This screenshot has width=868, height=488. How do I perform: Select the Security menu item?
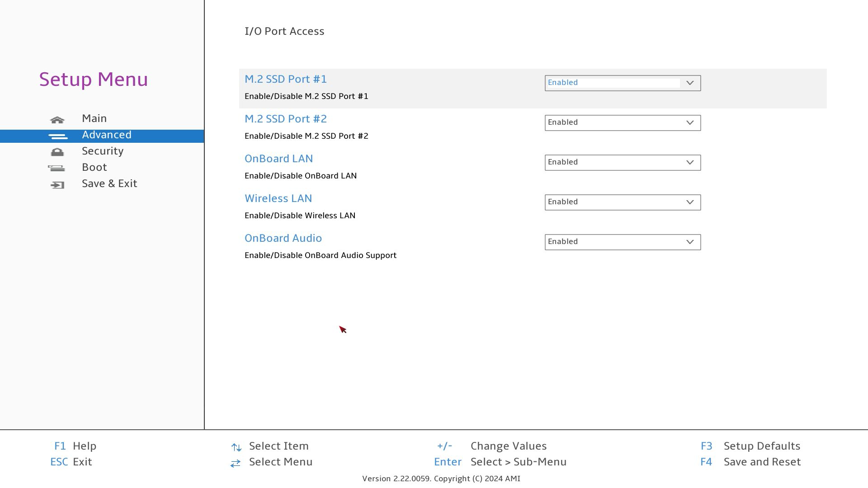tap(103, 151)
